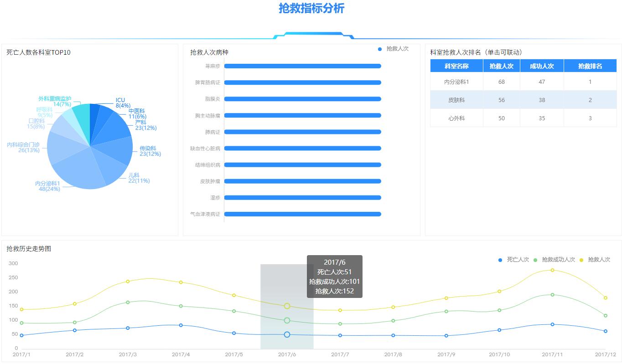Select the 心外科 table row

point(523,118)
